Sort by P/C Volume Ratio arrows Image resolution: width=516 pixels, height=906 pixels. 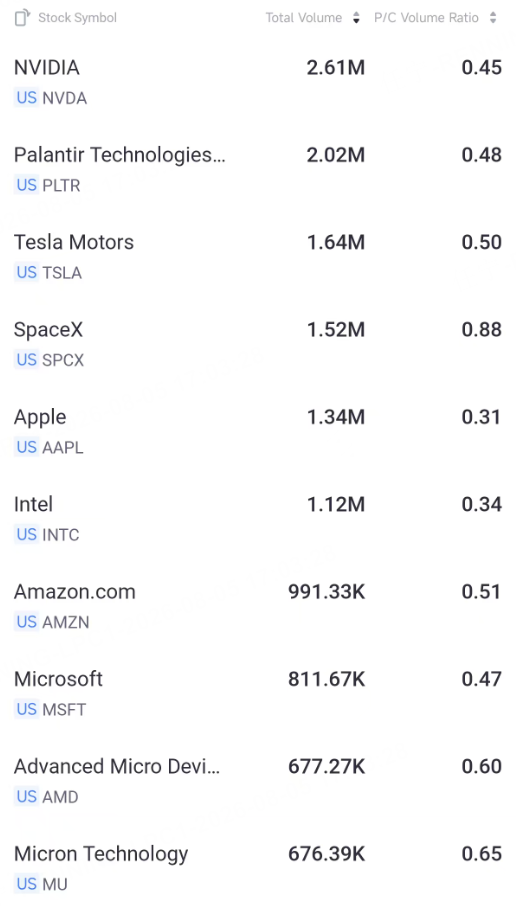[x=493, y=18]
